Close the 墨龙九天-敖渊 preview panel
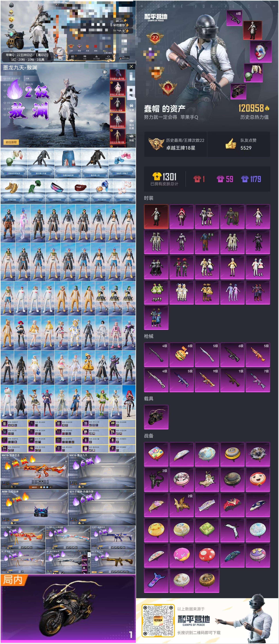 131,66
